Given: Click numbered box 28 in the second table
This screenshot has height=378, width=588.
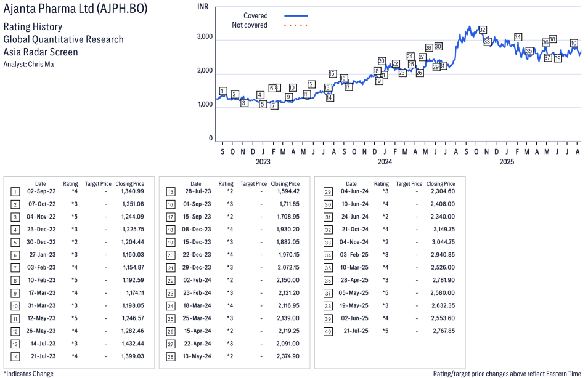Looking at the screenshot, I should coord(171,357).
